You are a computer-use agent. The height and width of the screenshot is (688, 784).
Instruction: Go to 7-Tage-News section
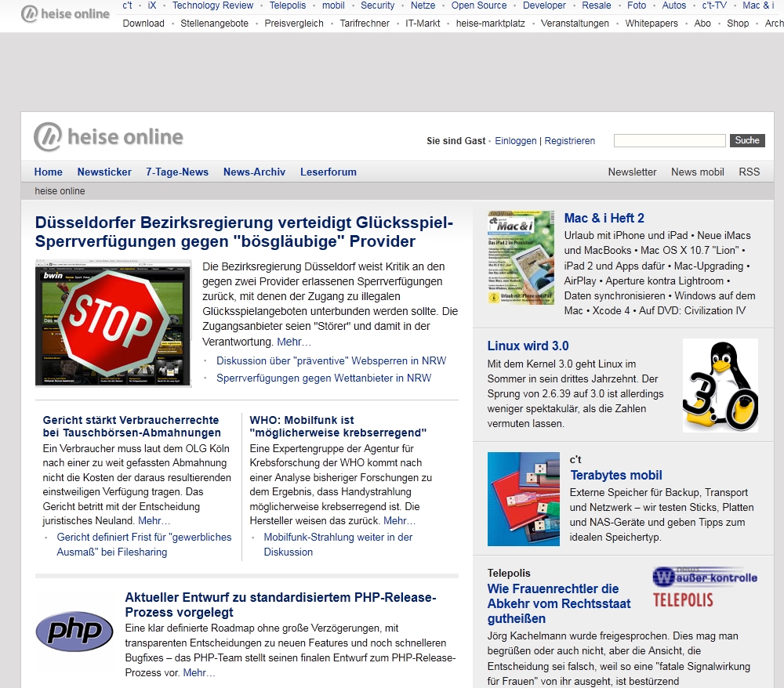point(177,172)
